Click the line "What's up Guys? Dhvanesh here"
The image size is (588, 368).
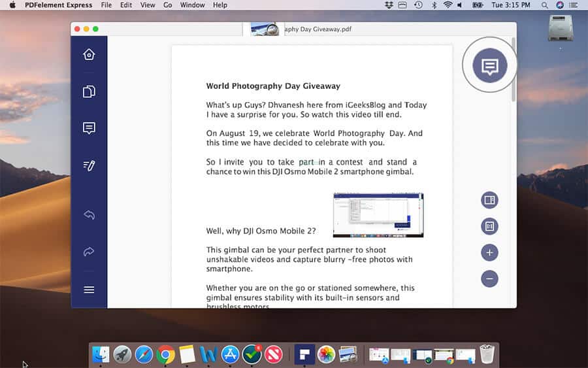316,105
